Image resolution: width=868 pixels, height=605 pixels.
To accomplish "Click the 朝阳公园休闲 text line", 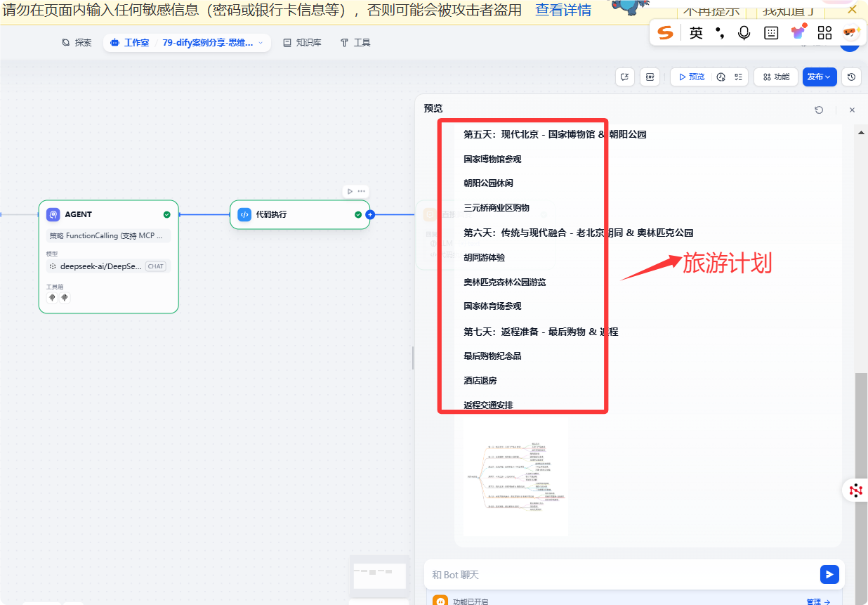I will tap(488, 183).
